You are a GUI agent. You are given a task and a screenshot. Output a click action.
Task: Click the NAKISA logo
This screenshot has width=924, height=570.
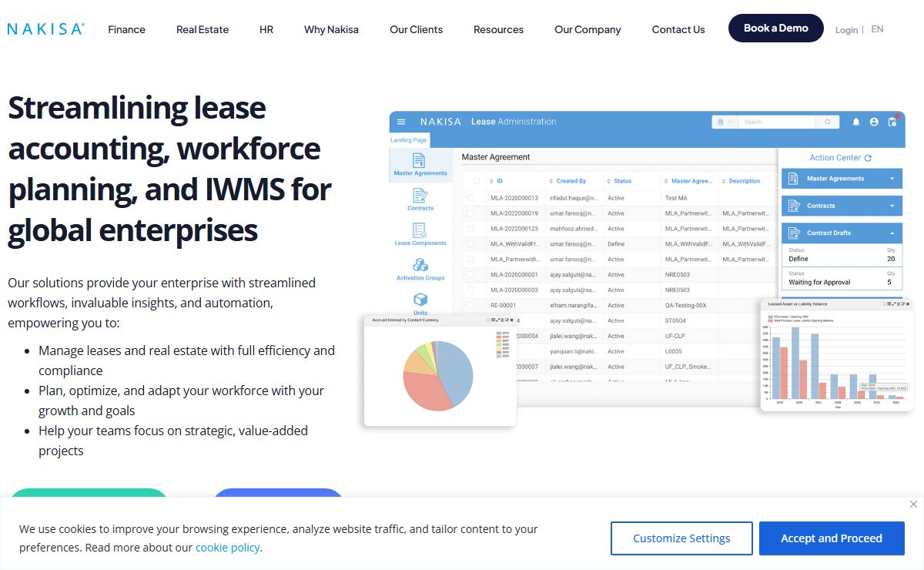click(46, 29)
